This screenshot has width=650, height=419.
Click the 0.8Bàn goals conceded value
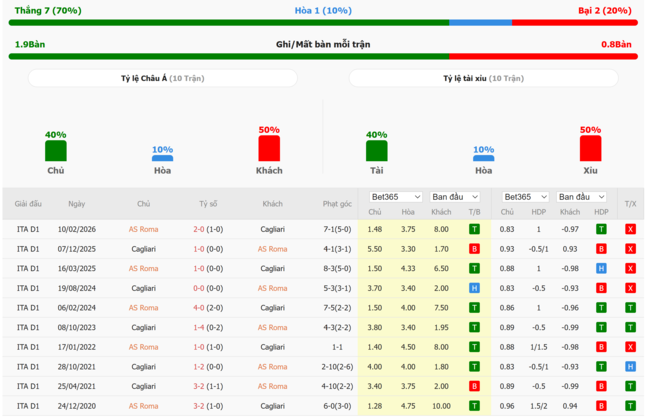(x=616, y=44)
